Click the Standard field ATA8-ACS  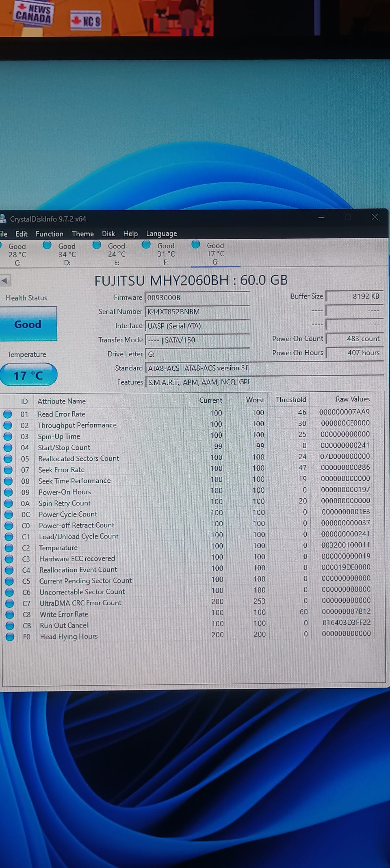coord(264,368)
